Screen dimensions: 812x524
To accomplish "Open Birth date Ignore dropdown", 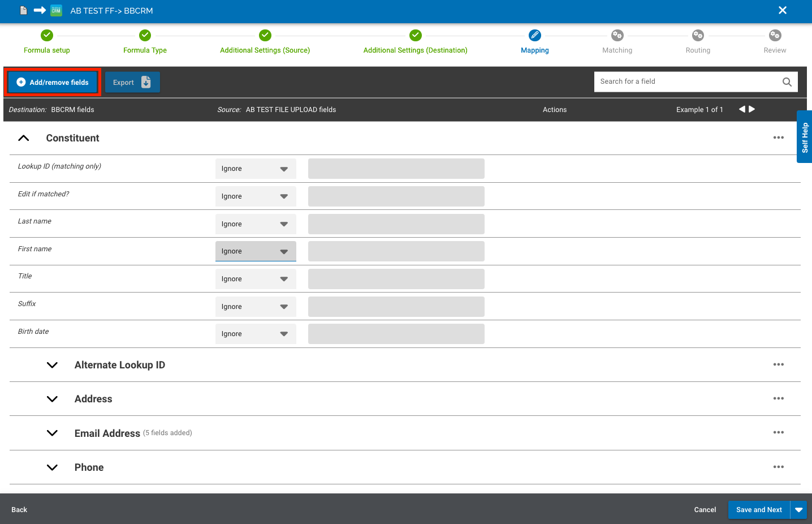I will (x=256, y=334).
